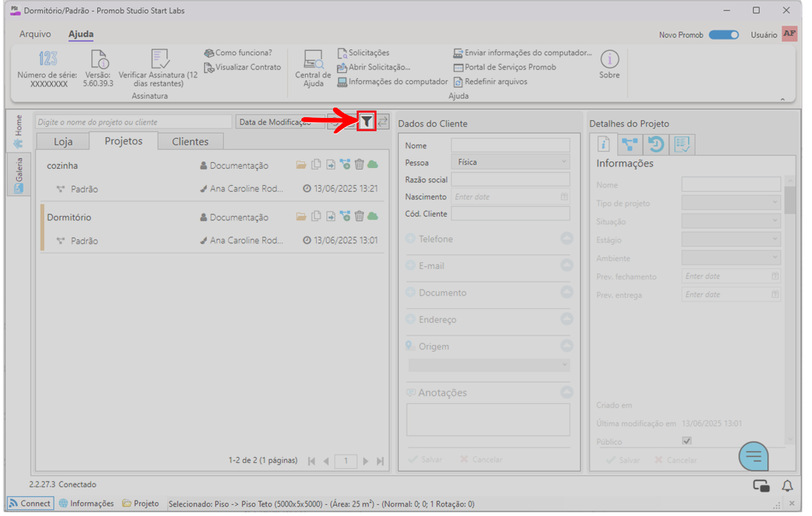
Task: Click the cloud icon for Dormitório project
Action: coord(373,216)
